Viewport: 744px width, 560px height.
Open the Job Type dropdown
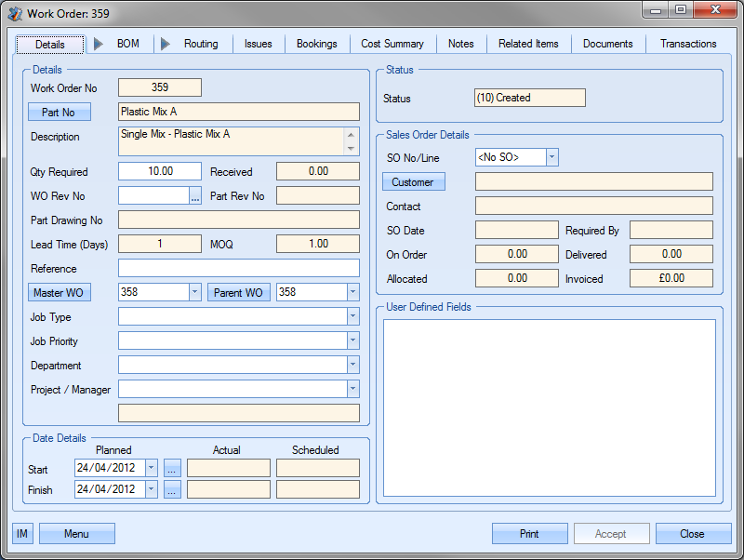pos(352,317)
